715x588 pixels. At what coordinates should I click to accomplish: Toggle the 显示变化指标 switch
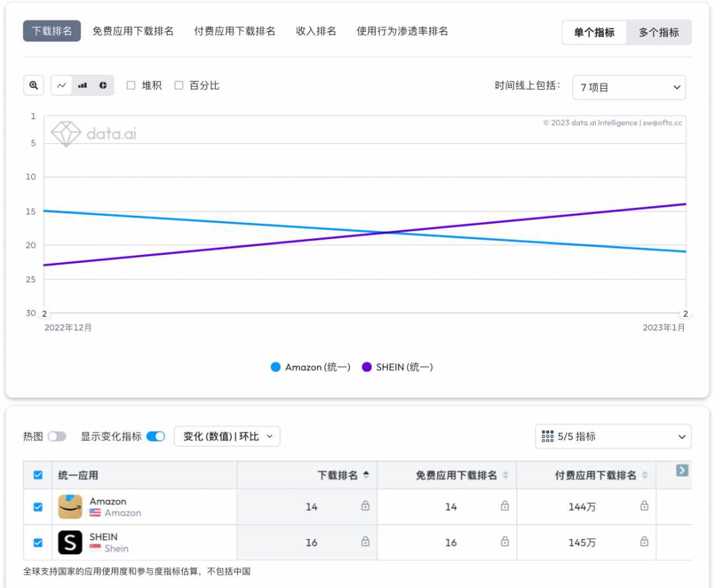(156, 436)
